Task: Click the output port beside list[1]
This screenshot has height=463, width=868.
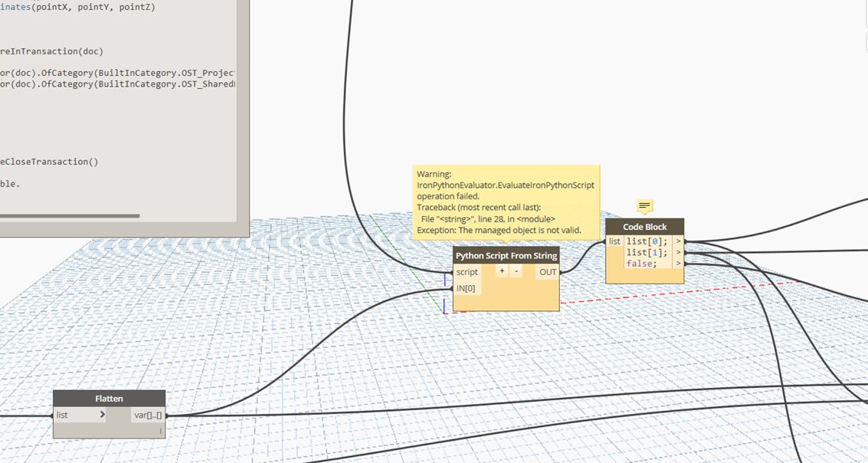Action: (678, 252)
